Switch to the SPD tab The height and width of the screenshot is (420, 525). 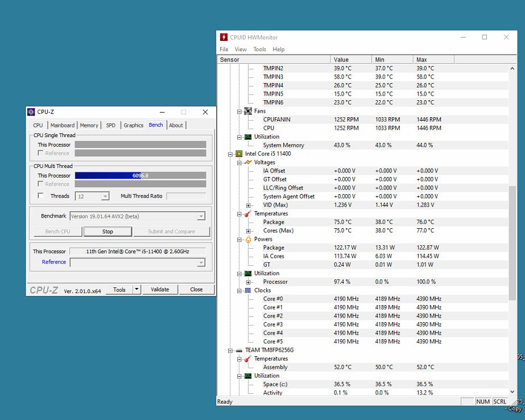pos(110,125)
